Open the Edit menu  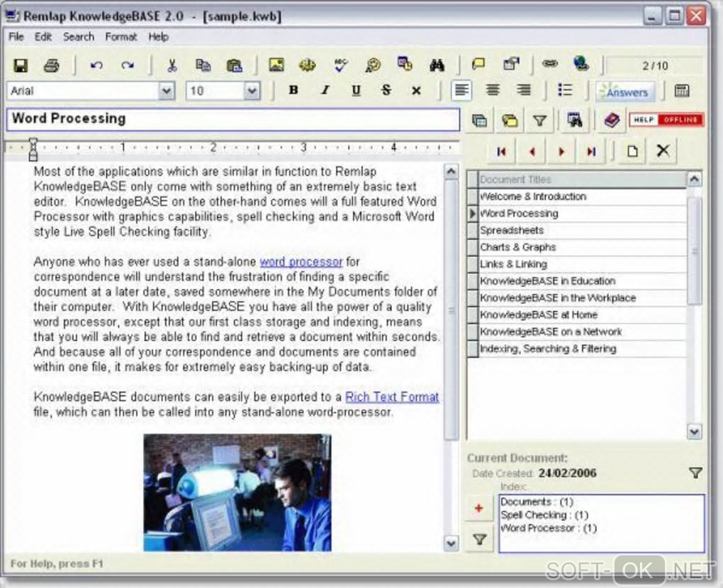tap(43, 37)
